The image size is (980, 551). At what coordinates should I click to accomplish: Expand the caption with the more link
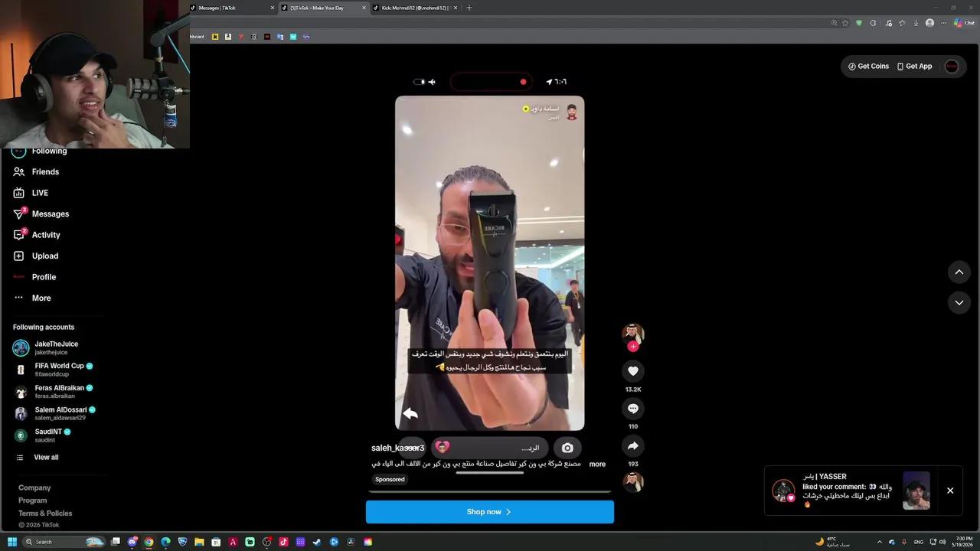point(597,465)
